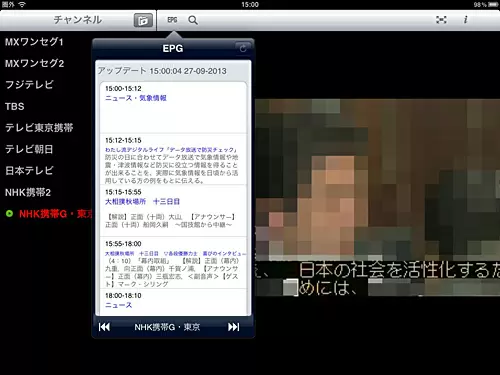Tap the アップデート timestamp line
Image resolution: width=500 pixels, height=375 pixels.
pos(162,71)
